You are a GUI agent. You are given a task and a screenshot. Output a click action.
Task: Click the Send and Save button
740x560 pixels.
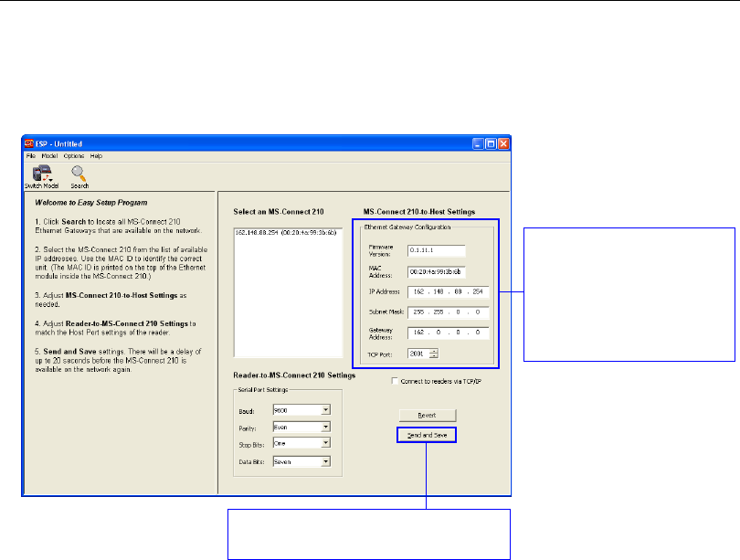tap(428, 435)
